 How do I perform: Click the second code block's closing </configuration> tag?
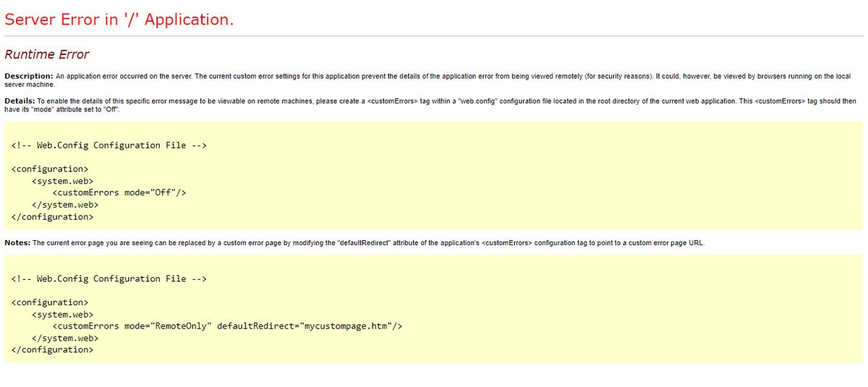point(53,350)
